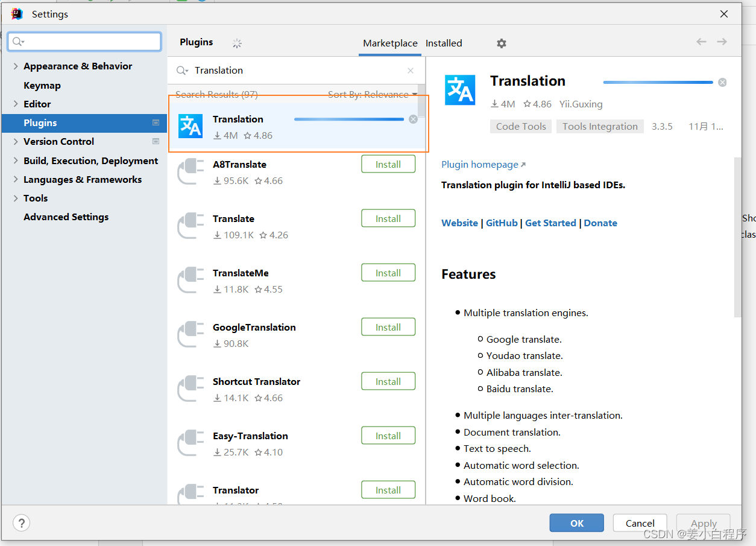Click the Easy-Translation plugin icon
This screenshot has height=546, width=756.
tap(191, 443)
